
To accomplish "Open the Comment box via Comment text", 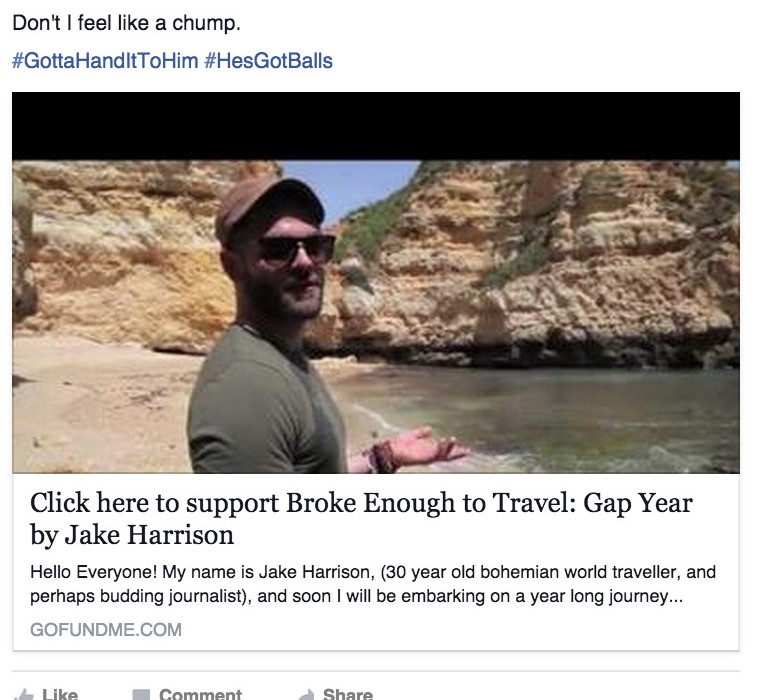I will pos(200,694).
